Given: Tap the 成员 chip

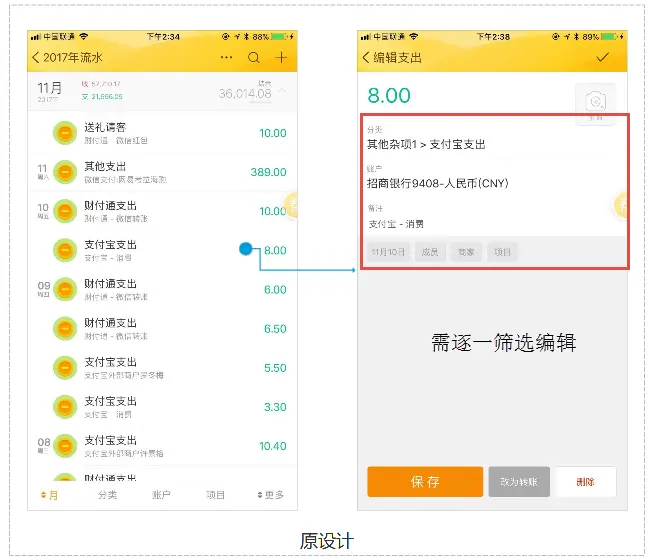Looking at the screenshot, I should tap(430, 252).
